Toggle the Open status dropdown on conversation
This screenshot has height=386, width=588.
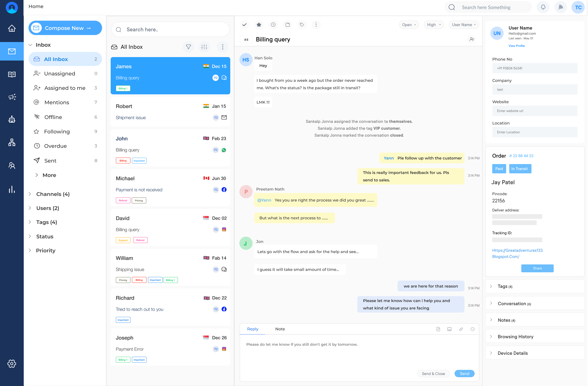[409, 24]
